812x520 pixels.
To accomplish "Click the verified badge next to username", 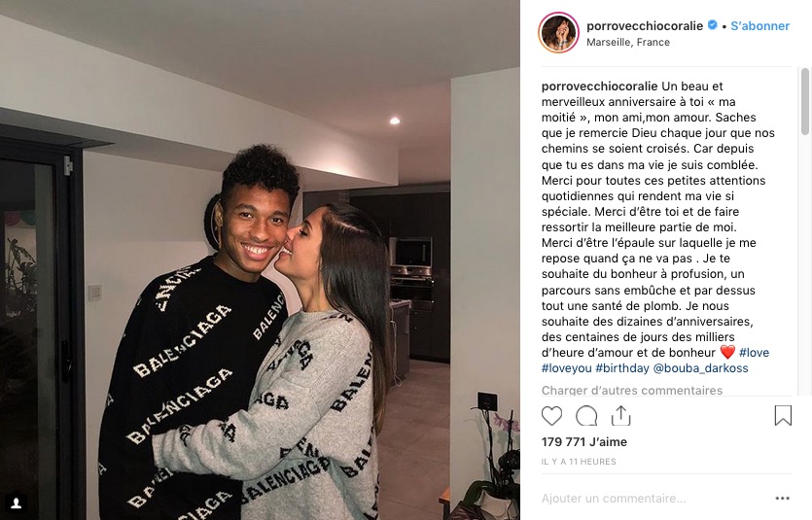I will (713, 25).
